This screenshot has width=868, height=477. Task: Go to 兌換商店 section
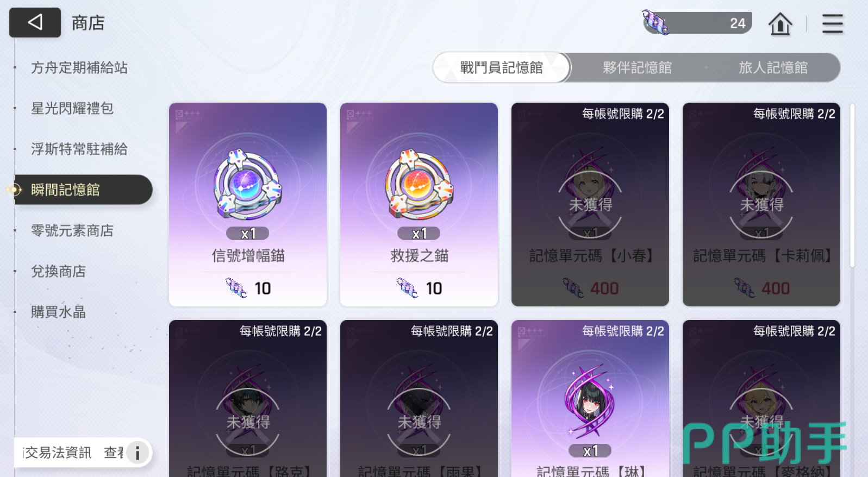point(58,271)
